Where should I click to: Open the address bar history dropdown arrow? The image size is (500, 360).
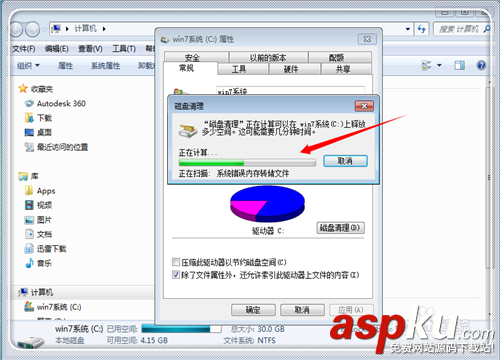[408, 29]
